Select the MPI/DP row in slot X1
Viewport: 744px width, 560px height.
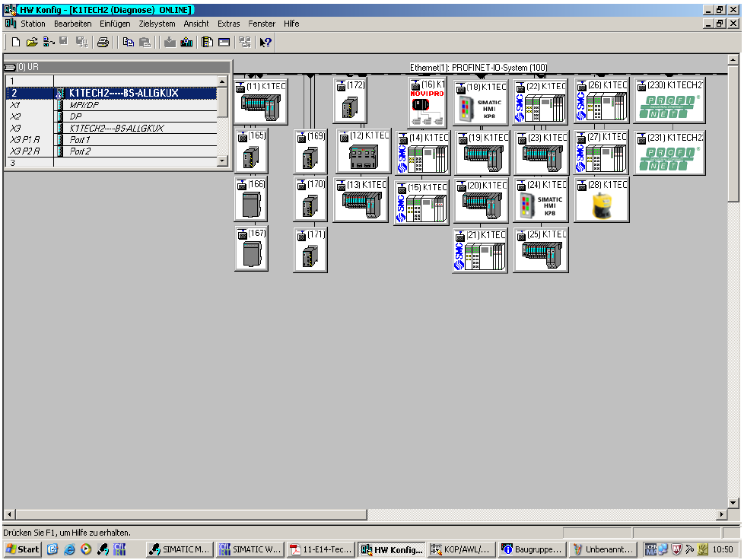tap(112, 105)
